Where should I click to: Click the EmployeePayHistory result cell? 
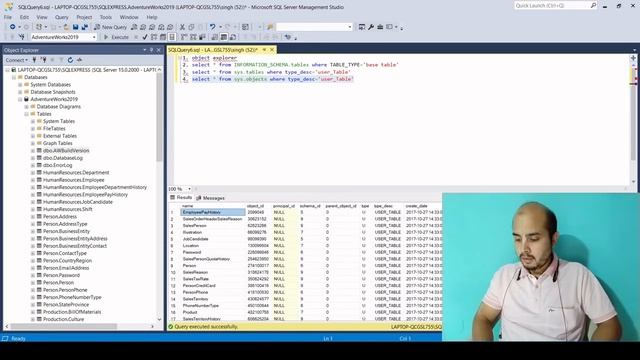[x=213, y=212]
